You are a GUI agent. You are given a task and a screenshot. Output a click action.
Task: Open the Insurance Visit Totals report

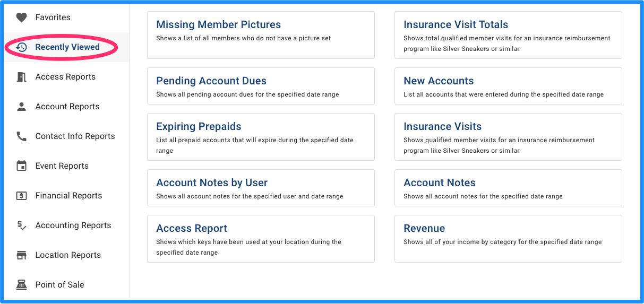(508, 35)
